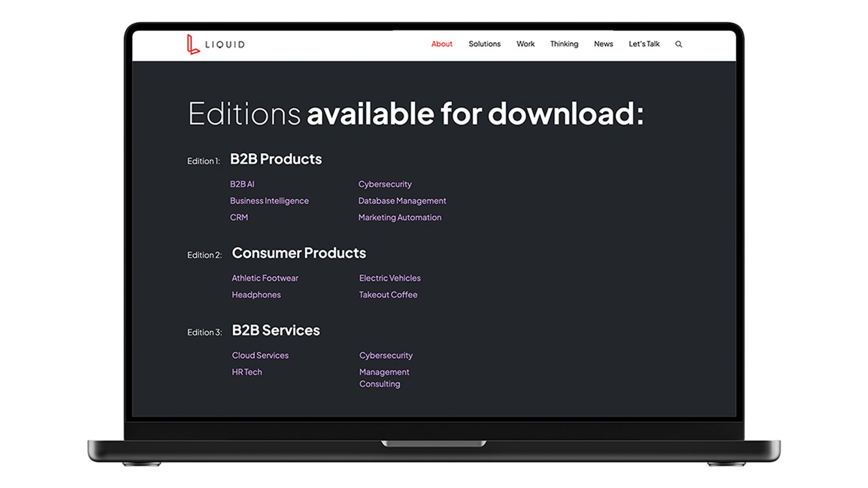Click the Liquid logo icon

(x=193, y=44)
